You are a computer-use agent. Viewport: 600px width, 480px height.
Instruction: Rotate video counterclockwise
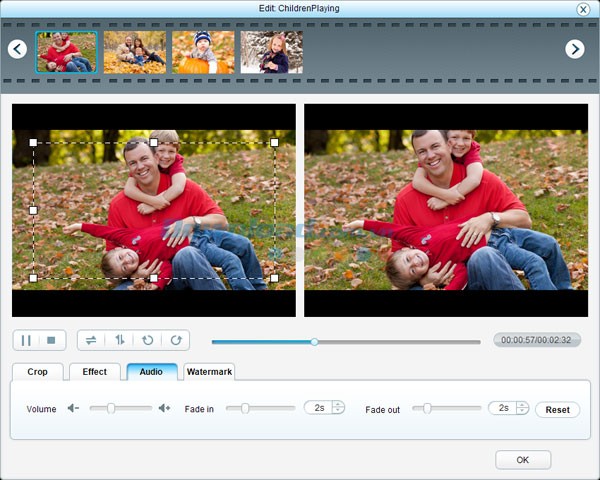tap(147, 340)
